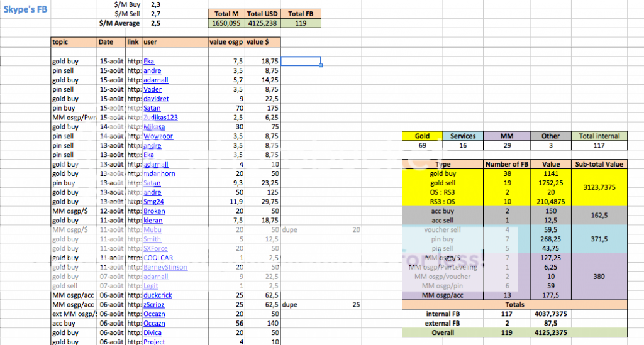Image resolution: width=644 pixels, height=345 pixels.
Task: Click the "Total M" header cell
Action: coord(226,14)
